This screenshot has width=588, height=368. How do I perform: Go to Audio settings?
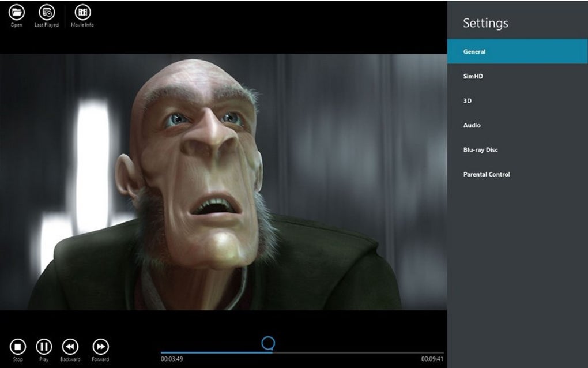click(517, 125)
